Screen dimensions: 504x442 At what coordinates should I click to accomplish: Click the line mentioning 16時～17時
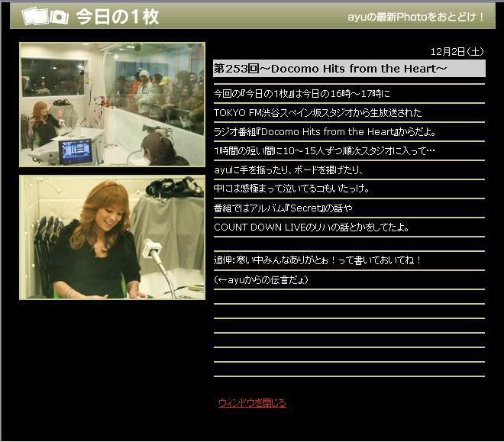pos(313,93)
